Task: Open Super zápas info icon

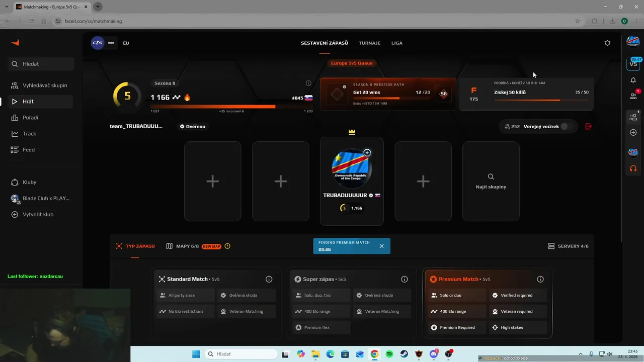Action: 405,279
